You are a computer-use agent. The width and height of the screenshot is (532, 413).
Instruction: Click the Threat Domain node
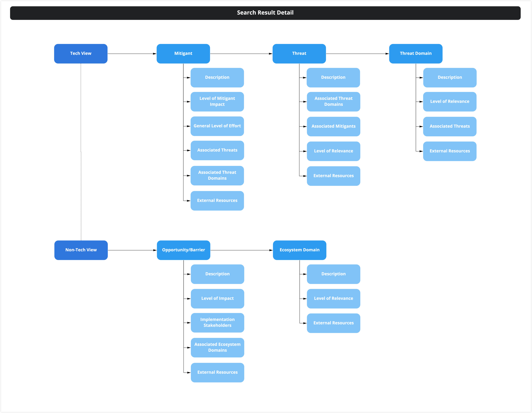[x=416, y=54]
